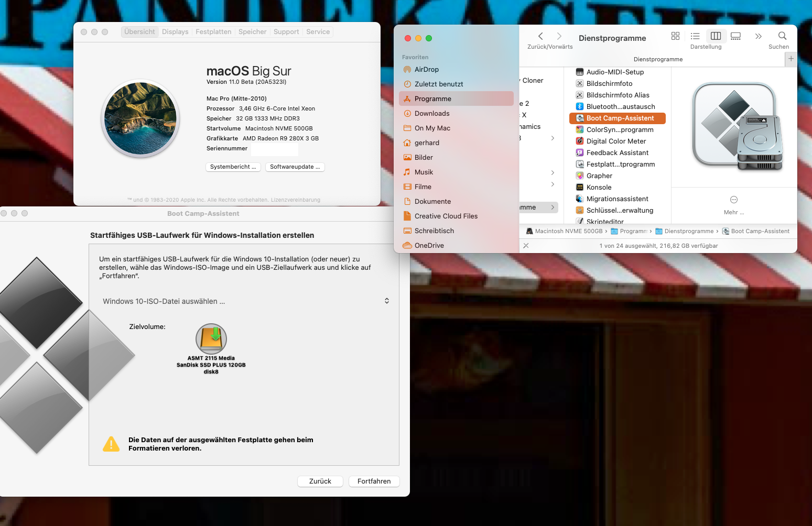The width and height of the screenshot is (812, 526).
Task: Open Schreibtisch in Finder sidebar
Action: (x=456, y=231)
